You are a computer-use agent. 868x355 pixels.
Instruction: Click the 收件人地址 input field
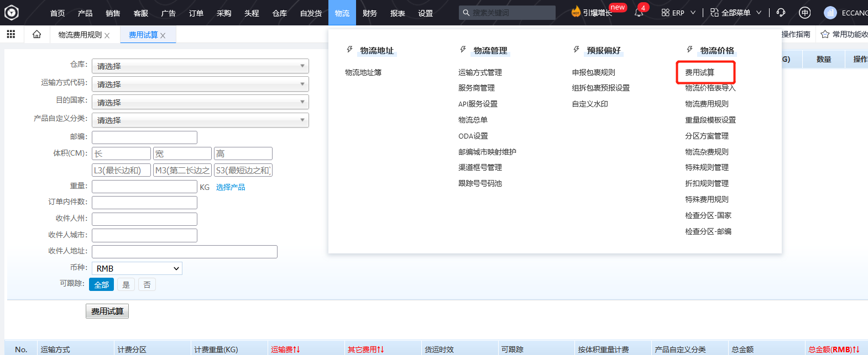point(185,252)
